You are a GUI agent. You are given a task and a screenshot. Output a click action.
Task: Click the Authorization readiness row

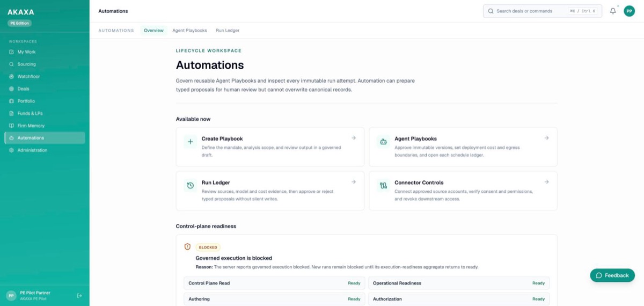click(459, 299)
